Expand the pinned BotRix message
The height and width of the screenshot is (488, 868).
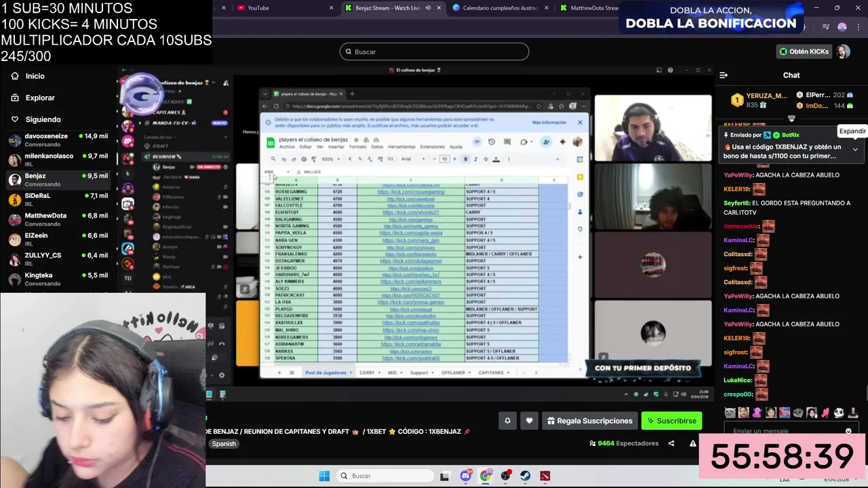855,149
